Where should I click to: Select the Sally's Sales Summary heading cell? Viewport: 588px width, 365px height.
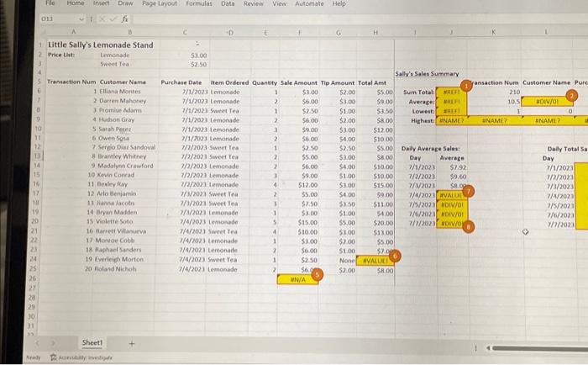[427, 74]
